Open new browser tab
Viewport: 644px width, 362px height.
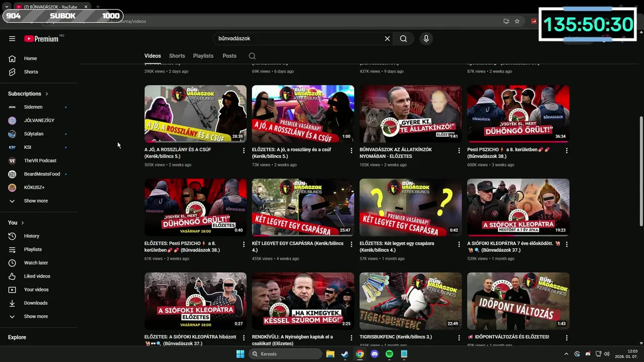click(x=98, y=7)
